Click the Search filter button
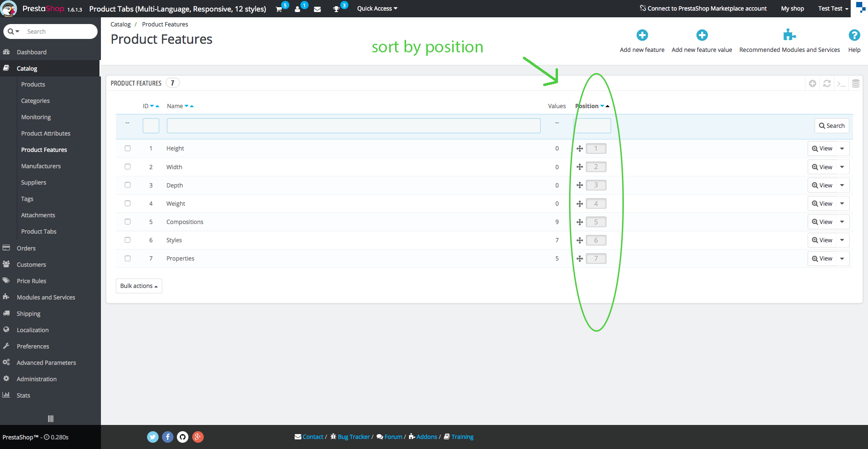The height and width of the screenshot is (449, 868). click(x=831, y=126)
